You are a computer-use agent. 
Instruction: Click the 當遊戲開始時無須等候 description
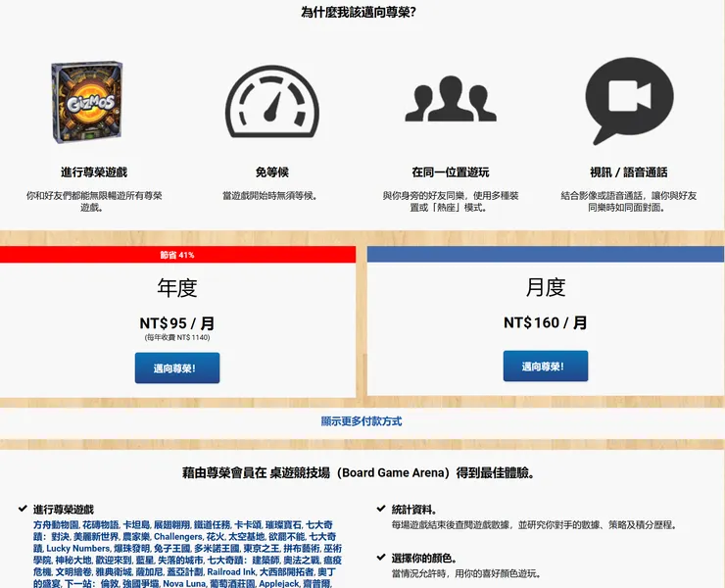coord(271,196)
